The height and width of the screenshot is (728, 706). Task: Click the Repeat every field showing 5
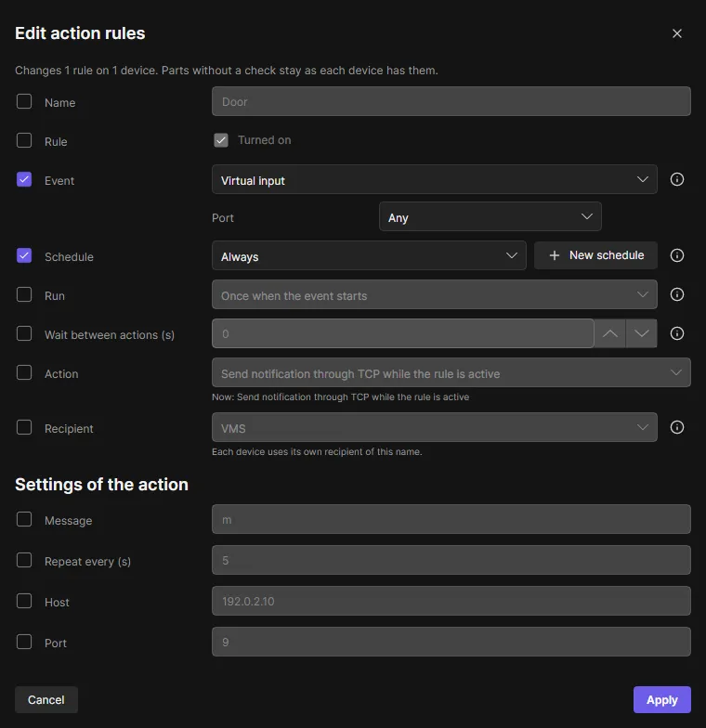[451, 560]
